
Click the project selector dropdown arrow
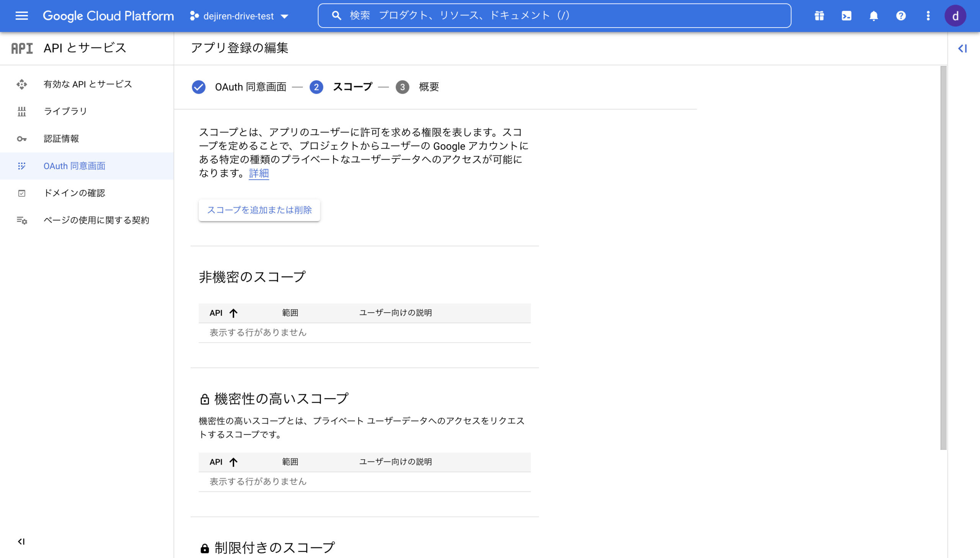coord(284,16)
